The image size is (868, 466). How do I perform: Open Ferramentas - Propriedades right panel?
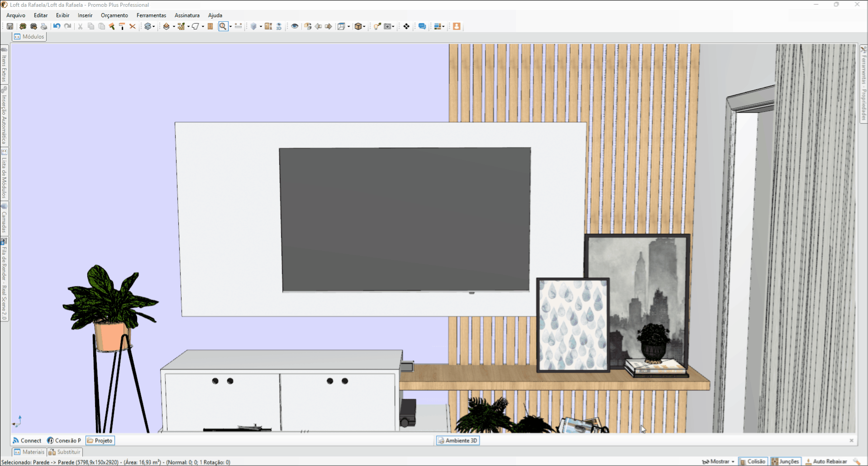[863, 84]
